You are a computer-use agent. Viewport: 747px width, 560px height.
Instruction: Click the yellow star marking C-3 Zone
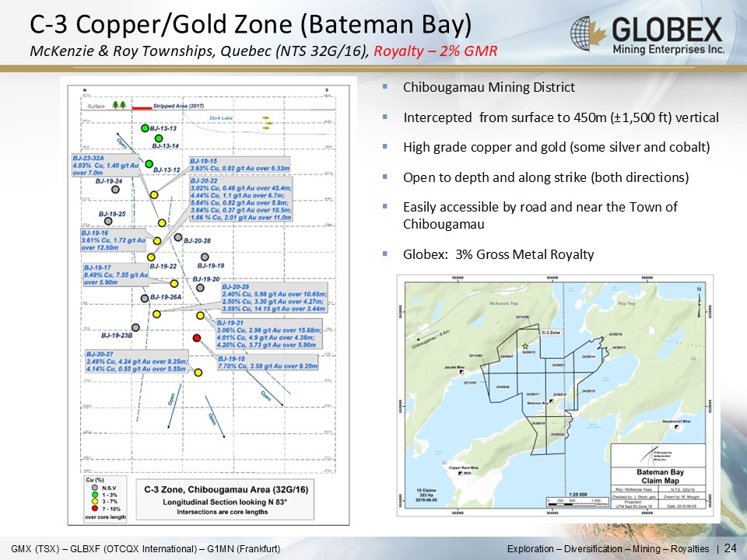tap(526, 346)
